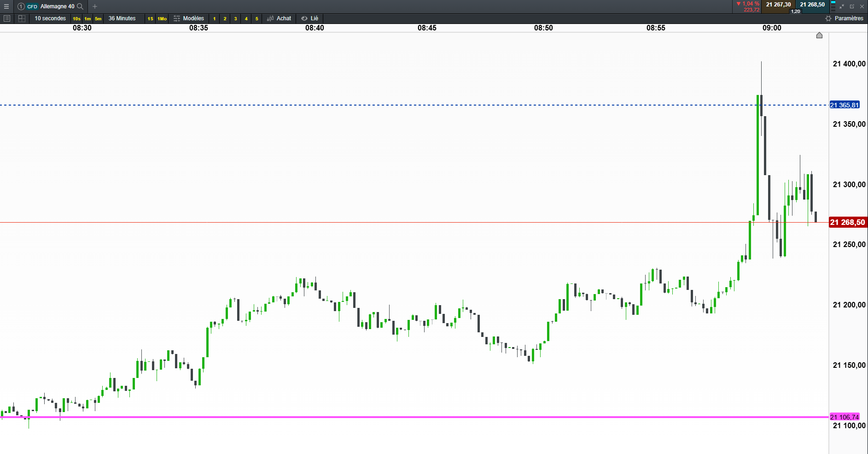
Task: Open the list view icon in the toolbar
Action: 7,18
